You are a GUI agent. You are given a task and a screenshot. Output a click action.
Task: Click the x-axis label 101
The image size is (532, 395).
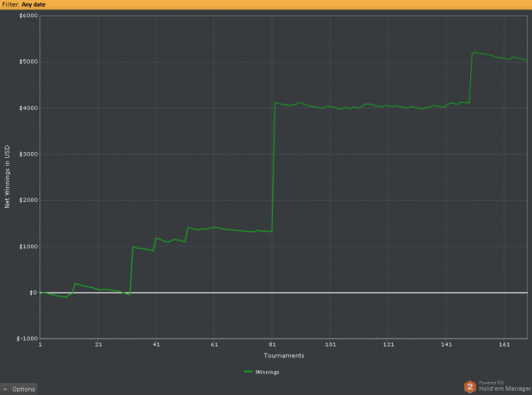330,344
